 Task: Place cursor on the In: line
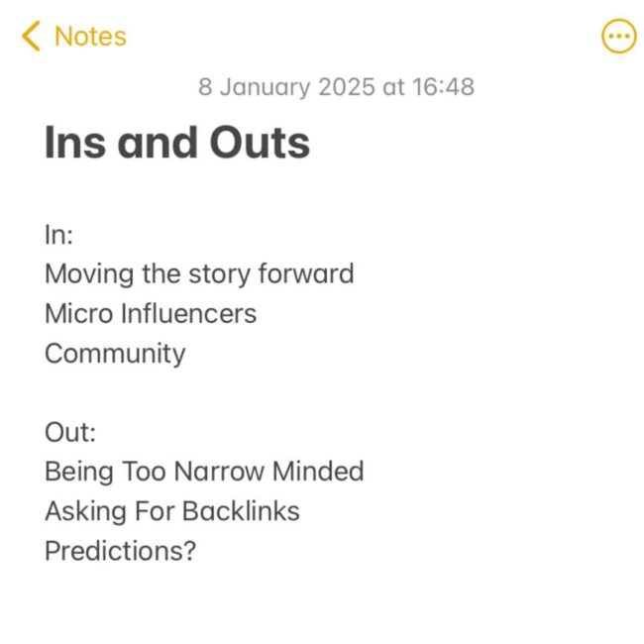coord(59,234)
